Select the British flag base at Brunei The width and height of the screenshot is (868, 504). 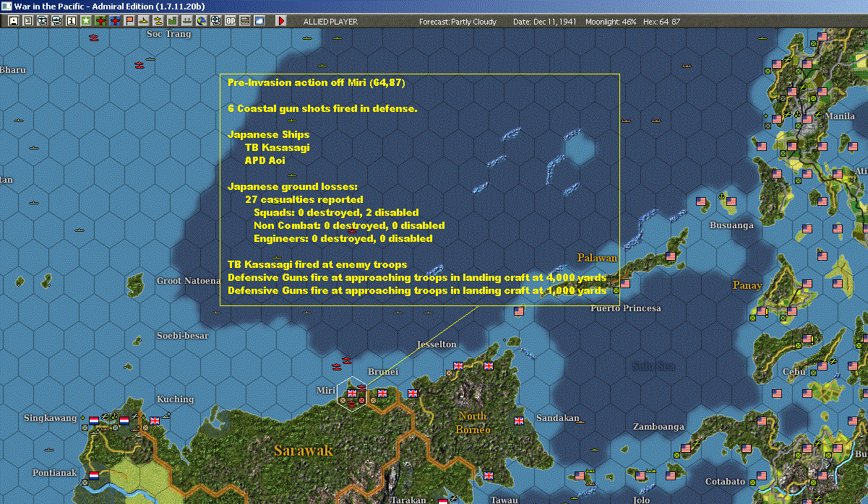click(x=382, y=394)
